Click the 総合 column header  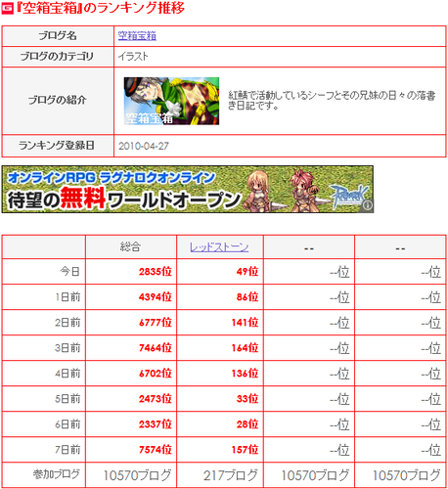tap(130, 246)
